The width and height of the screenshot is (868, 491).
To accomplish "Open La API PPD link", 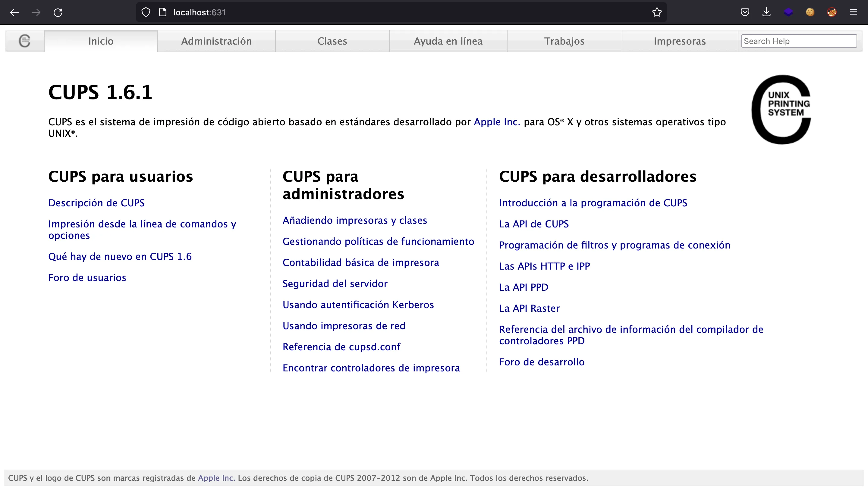I will point(524,287).
